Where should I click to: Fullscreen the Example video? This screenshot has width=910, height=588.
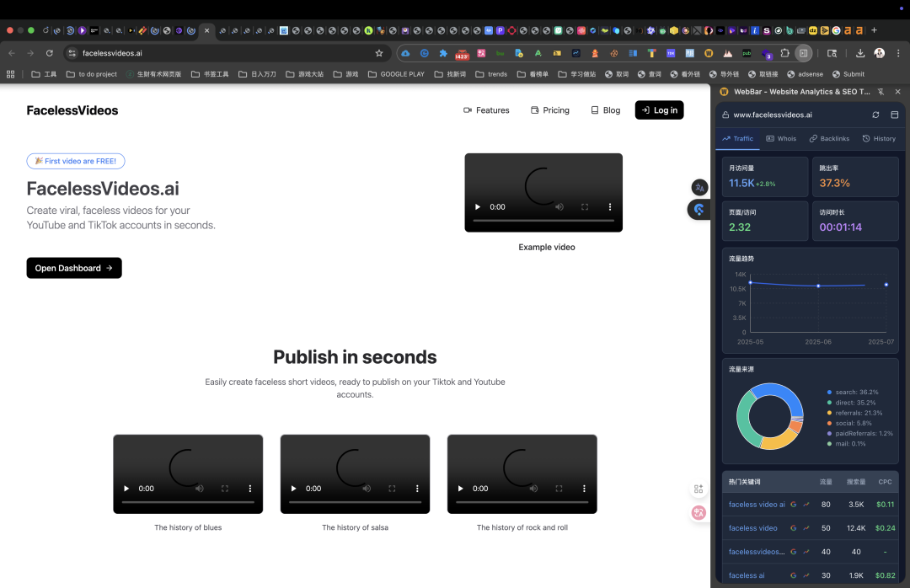tap(585, 207)
